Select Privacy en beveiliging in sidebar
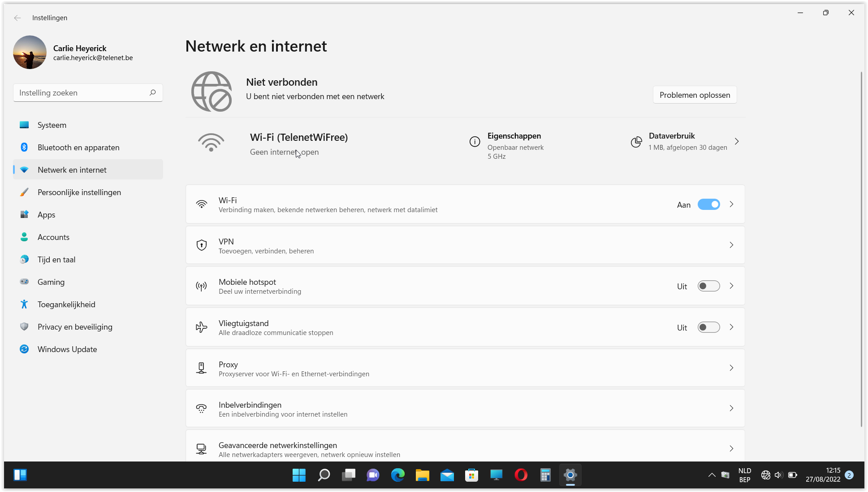This screenshot has width=868, height=492. click(x=75, y=327)
